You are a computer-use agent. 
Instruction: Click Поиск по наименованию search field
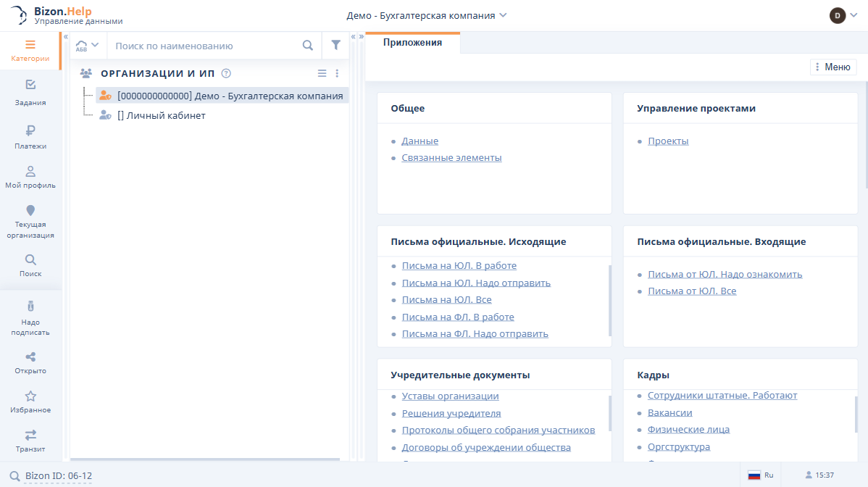tap(205, 46)
